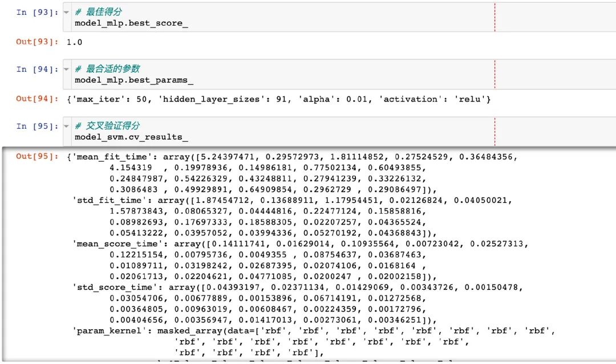Click the value 1.57873843 in std_fit_time

[136, 211]
